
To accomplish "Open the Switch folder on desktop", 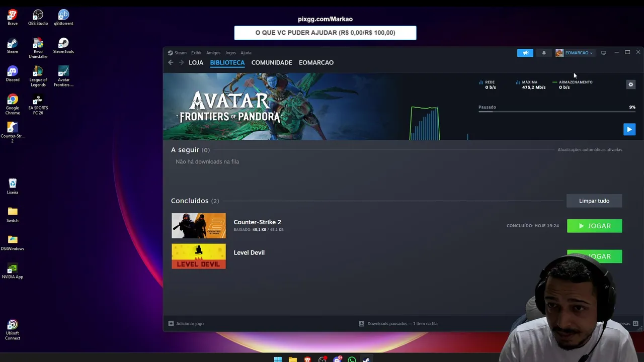I will tap(13, 214).
